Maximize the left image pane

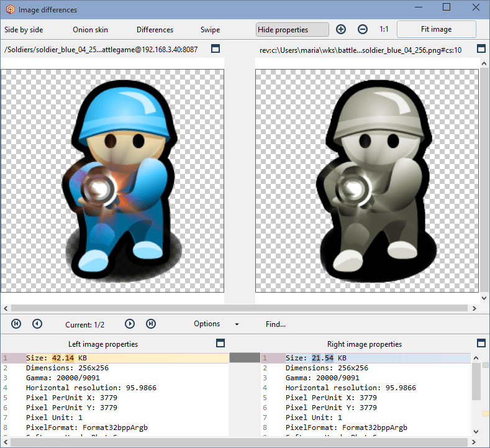pyautogui.click(x=216, y=48)
